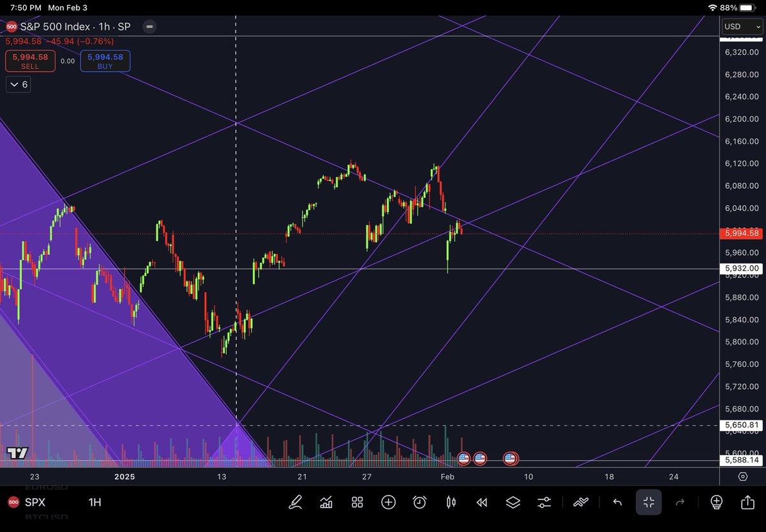766x532 pixels.
Task: Open the 1H interval selector
Action: [94, 502]
